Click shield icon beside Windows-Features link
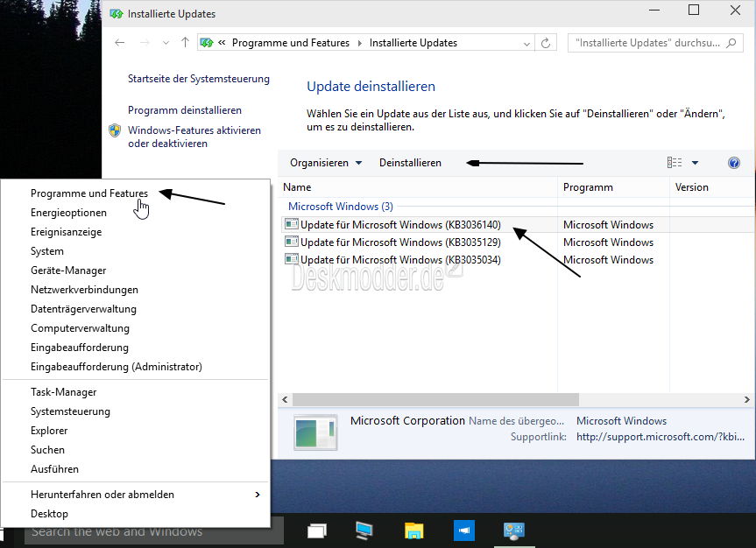Screen dimensions: 756x548 (x=115, y=130)
